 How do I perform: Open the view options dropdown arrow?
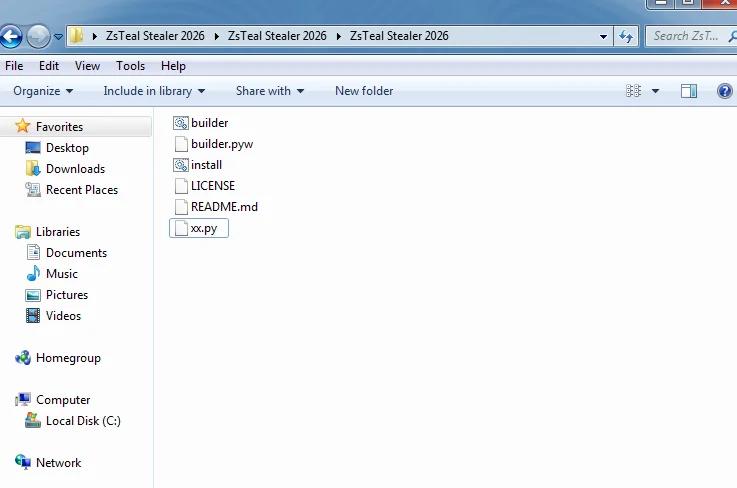tap(656, 91)
